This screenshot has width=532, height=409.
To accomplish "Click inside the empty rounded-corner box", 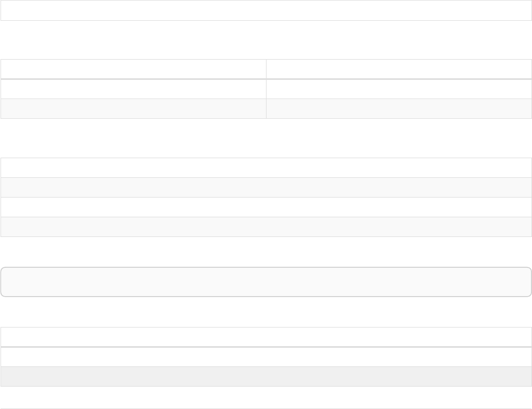I will coord(266,282).
